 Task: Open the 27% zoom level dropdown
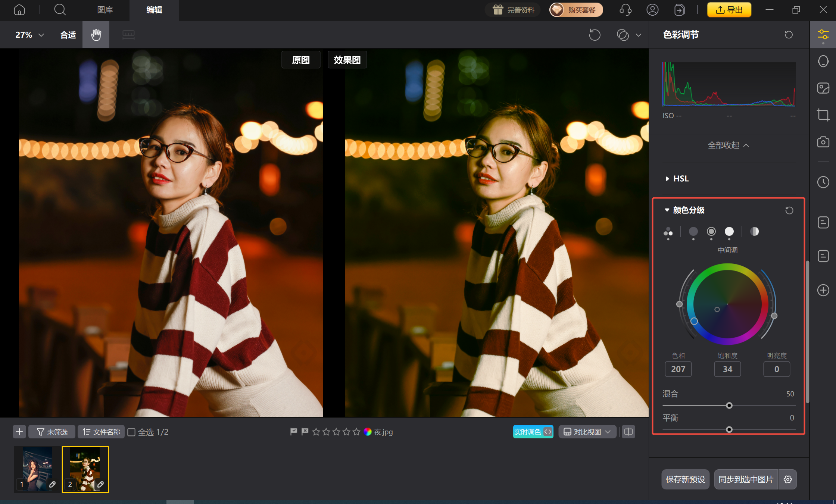tap(29, 35)
